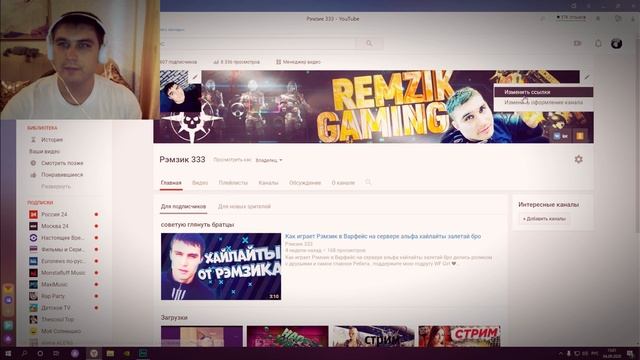Image resolution: width=640 pixels, height=360 pixels.
Task: Click the banner edit pencil icon
Action: (587, 76)
